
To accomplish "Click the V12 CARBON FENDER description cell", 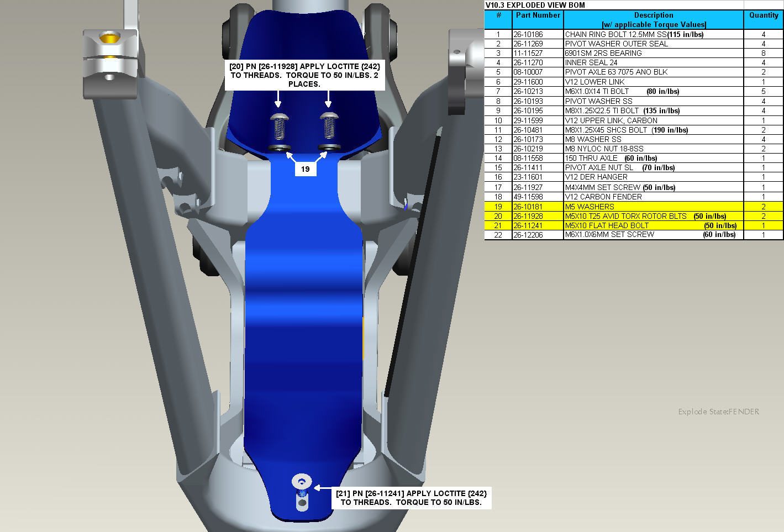I will point(603,197).
